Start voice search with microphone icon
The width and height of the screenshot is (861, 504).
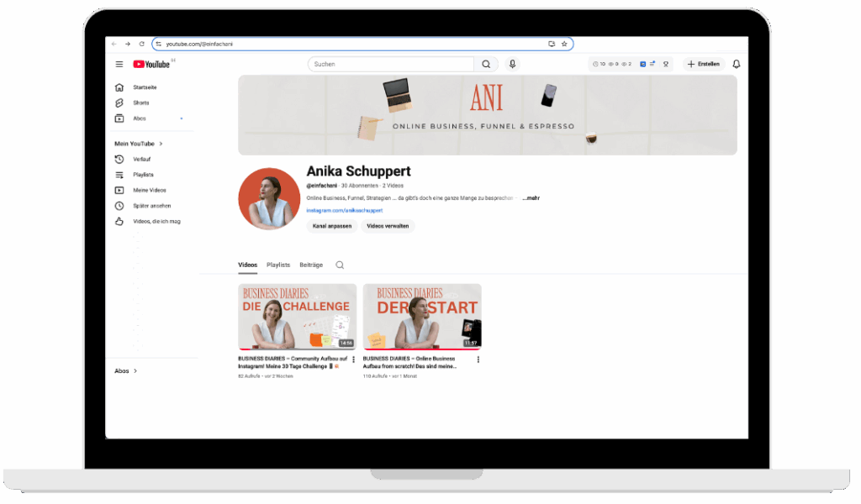512,65
